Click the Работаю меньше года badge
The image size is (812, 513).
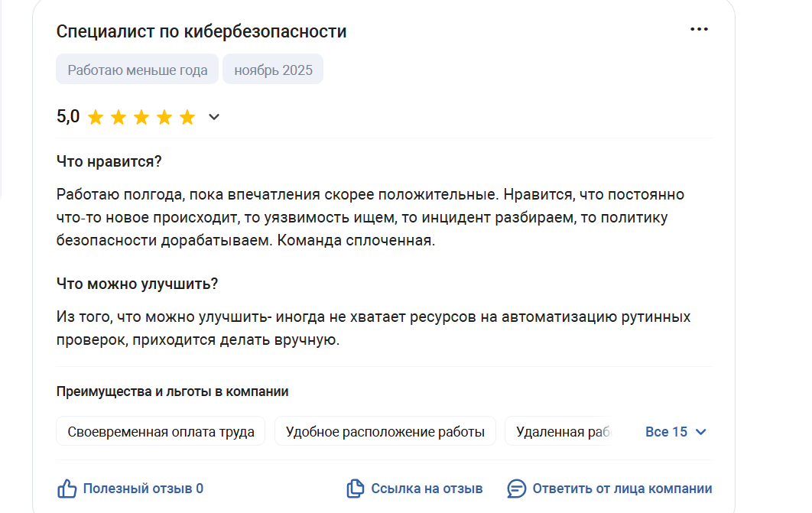[x=138, y=70]
